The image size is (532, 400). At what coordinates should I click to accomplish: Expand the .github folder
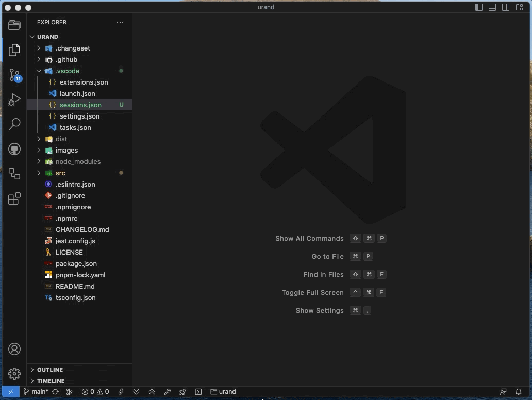79,59
